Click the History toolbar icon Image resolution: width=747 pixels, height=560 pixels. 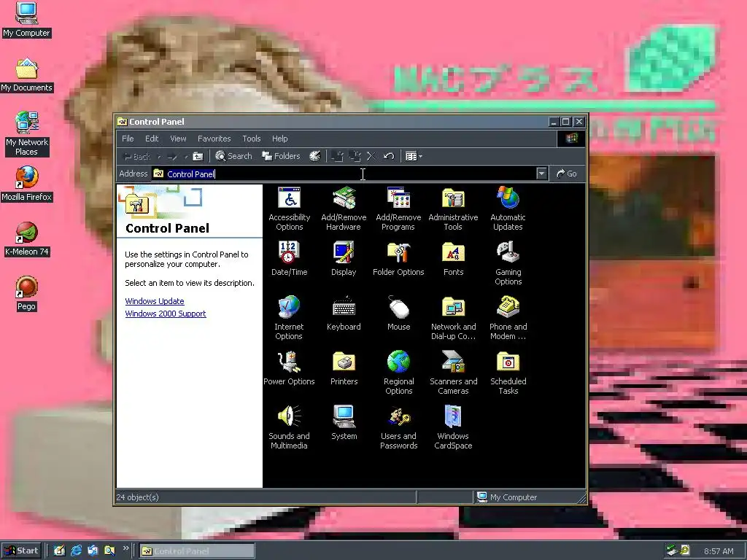coord(315,156)
